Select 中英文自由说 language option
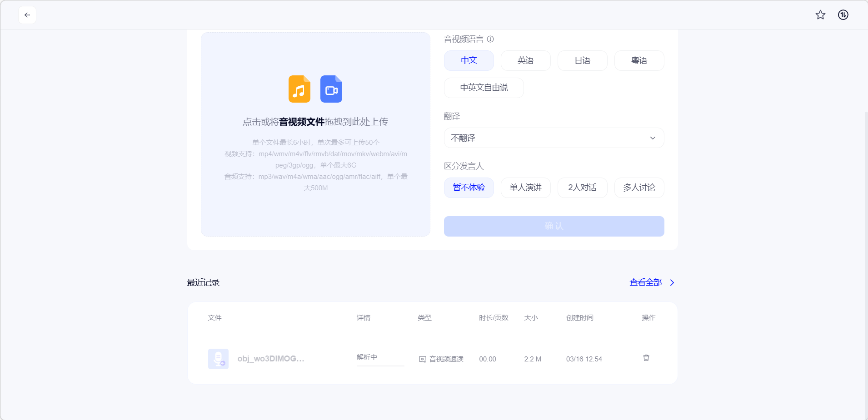This screenshot has width=868, height=420. pyautogui.click(x=484, y=88)
